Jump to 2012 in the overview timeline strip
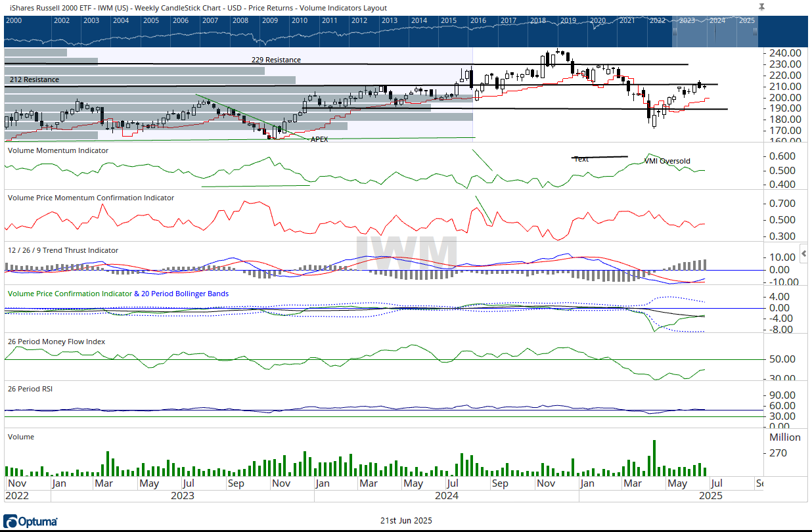 click(x=359, y=20)
